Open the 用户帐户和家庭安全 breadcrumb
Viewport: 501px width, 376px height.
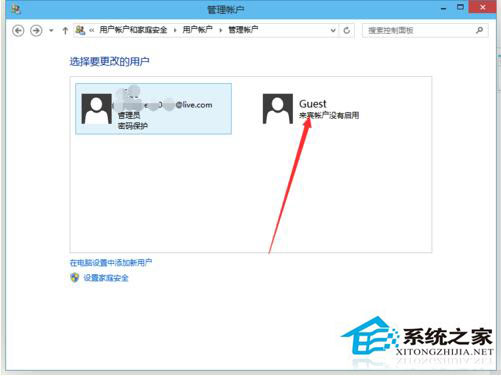(133, 30)
